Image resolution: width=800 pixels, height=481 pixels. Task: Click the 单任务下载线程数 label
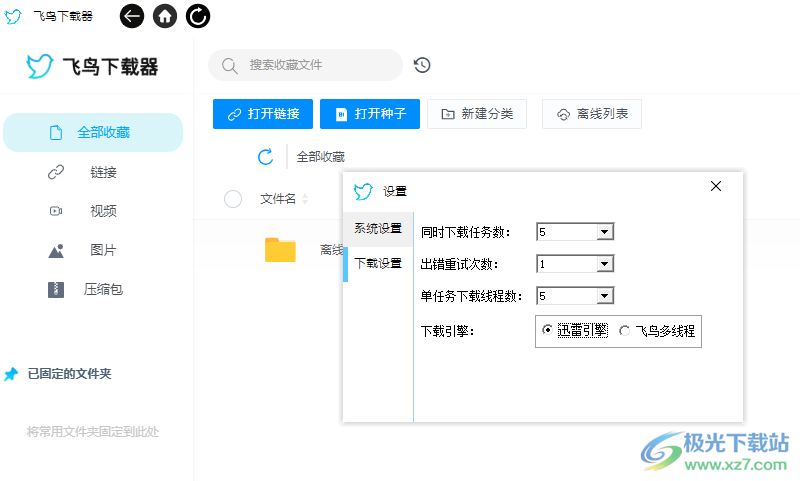pyautogui.click(x=471, y=296)
